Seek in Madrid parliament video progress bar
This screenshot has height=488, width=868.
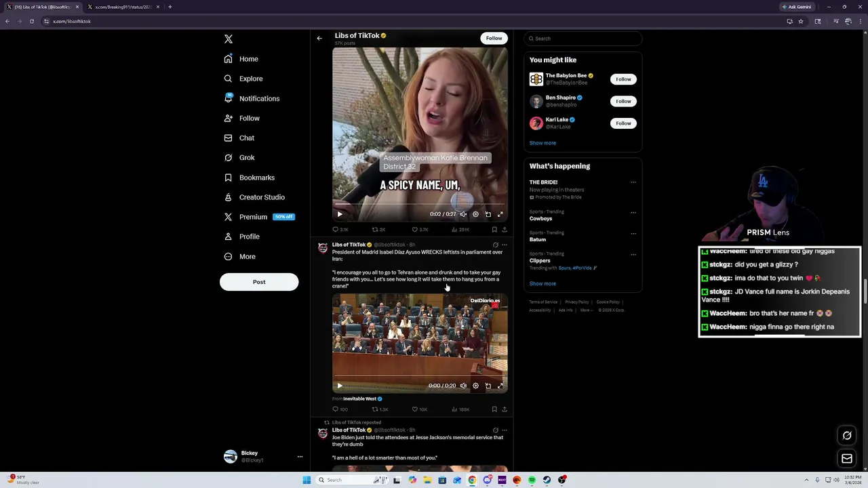point(420,375)
